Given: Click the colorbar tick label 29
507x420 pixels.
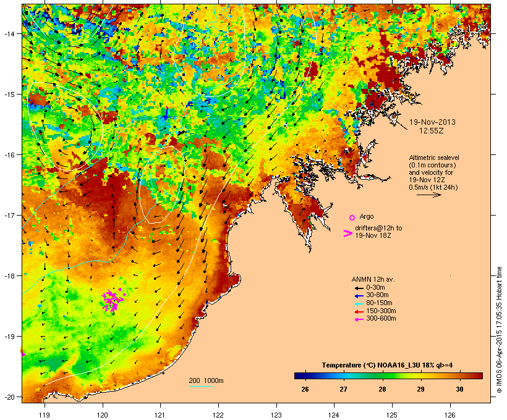Looking at the screenshot, I should pos(420,389).
